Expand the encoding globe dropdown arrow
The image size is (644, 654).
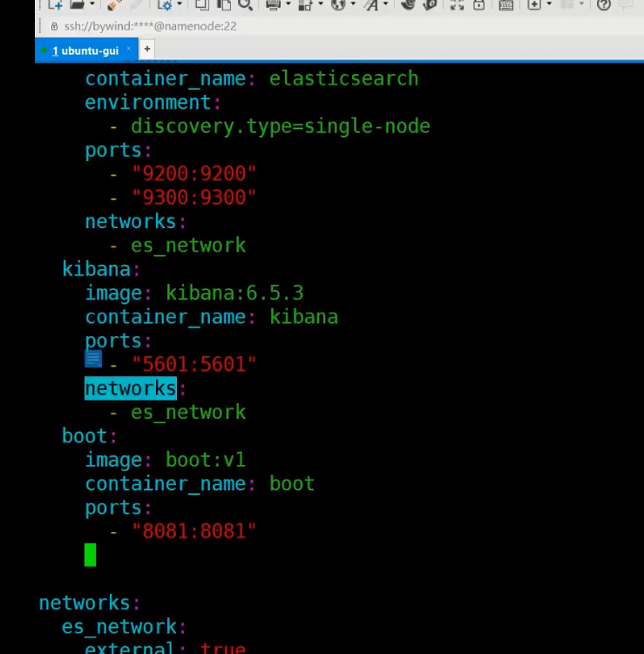click(353, 4)
